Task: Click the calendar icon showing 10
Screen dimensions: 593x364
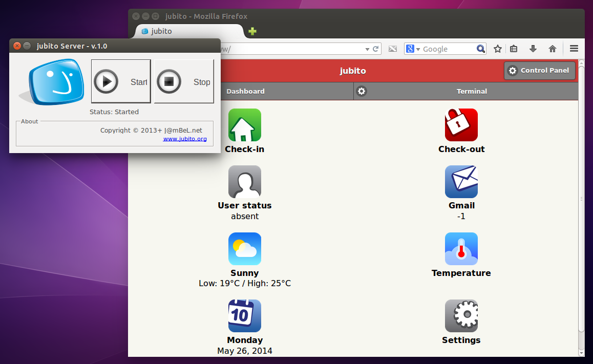Action: (x=245, y=316)
